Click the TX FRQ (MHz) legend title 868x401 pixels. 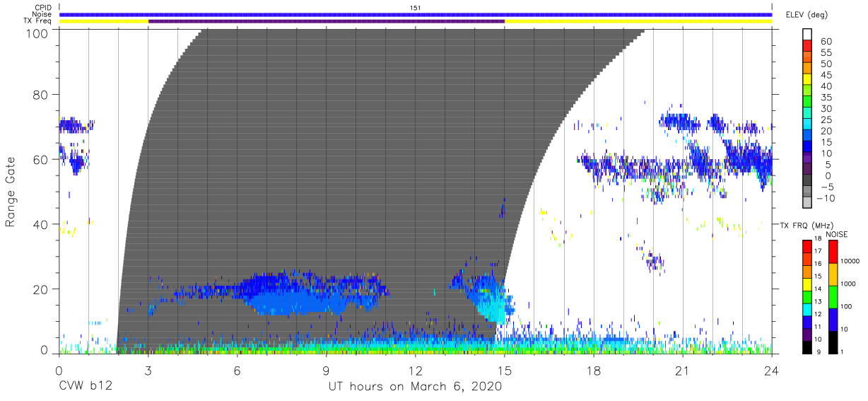806,225
